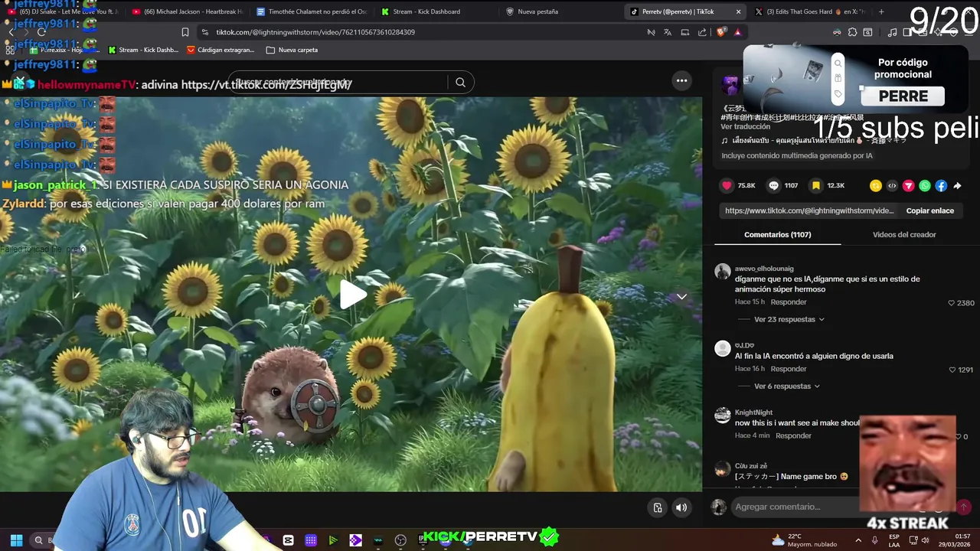Reply to KnightNight's comment
980x551 pixels.
coord(793,435)
